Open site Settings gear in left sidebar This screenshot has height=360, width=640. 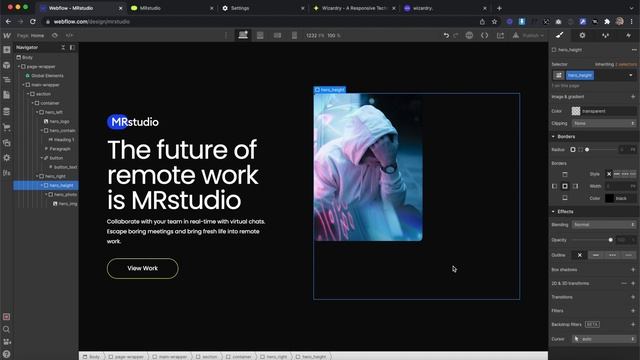[7, 158]
